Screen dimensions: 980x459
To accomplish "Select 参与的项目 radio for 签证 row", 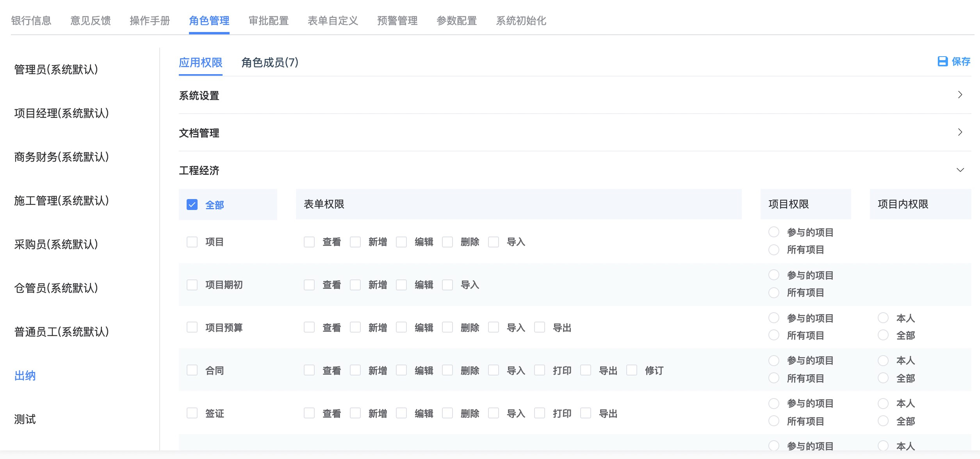I will pyautogui.click(x=774, y=403).
